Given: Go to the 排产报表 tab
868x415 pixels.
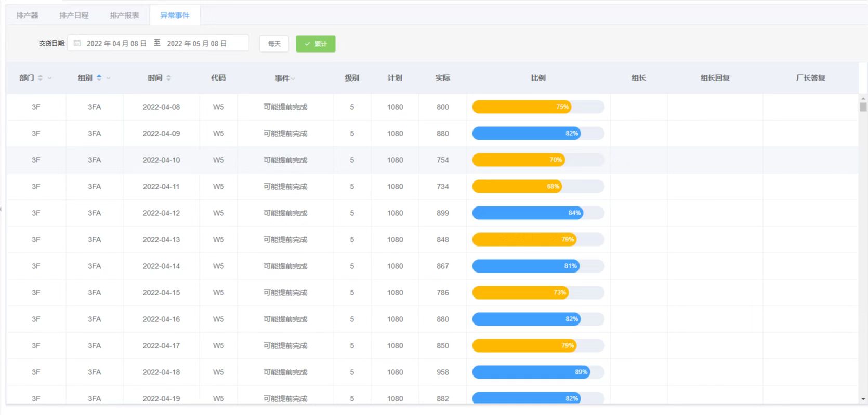Looking at the screenshot, I should pyautogui.click(x=124, y=16).
